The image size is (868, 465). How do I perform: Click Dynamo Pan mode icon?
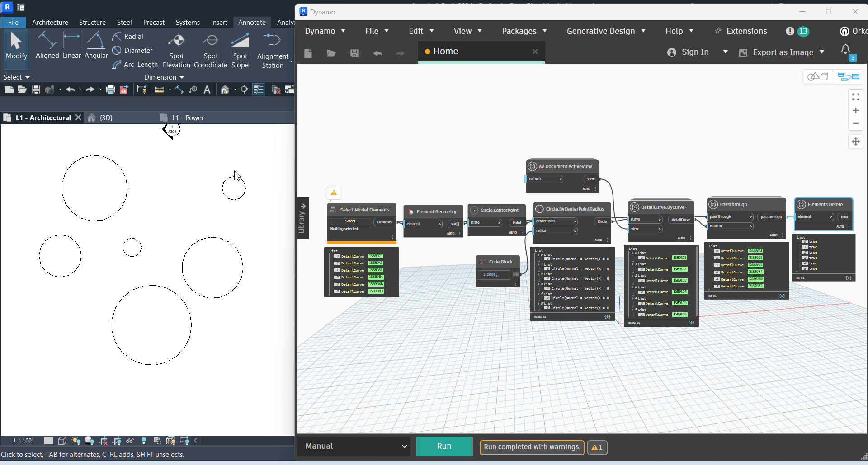[856, 141]
